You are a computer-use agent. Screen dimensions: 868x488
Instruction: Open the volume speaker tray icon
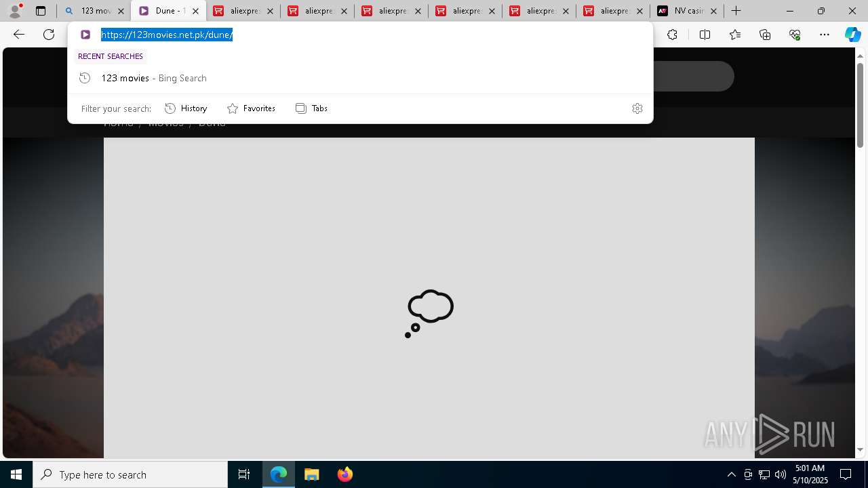coord(781,474)
